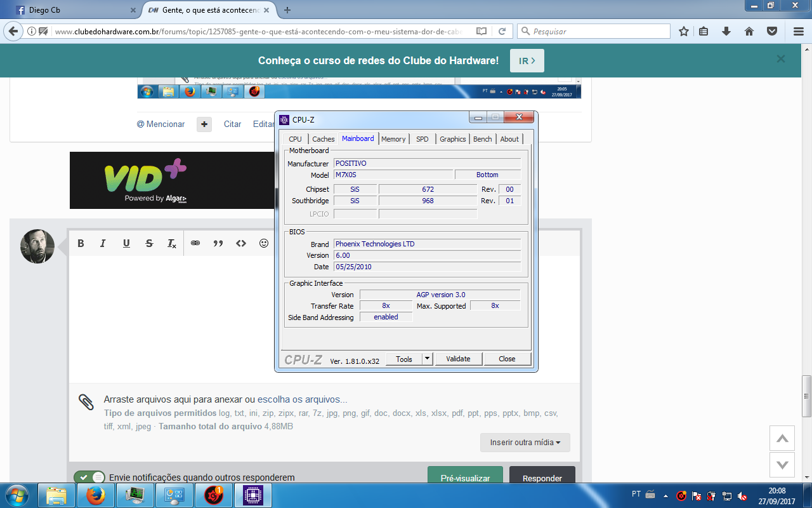Click the Citar link under the post

coord(232,124)
